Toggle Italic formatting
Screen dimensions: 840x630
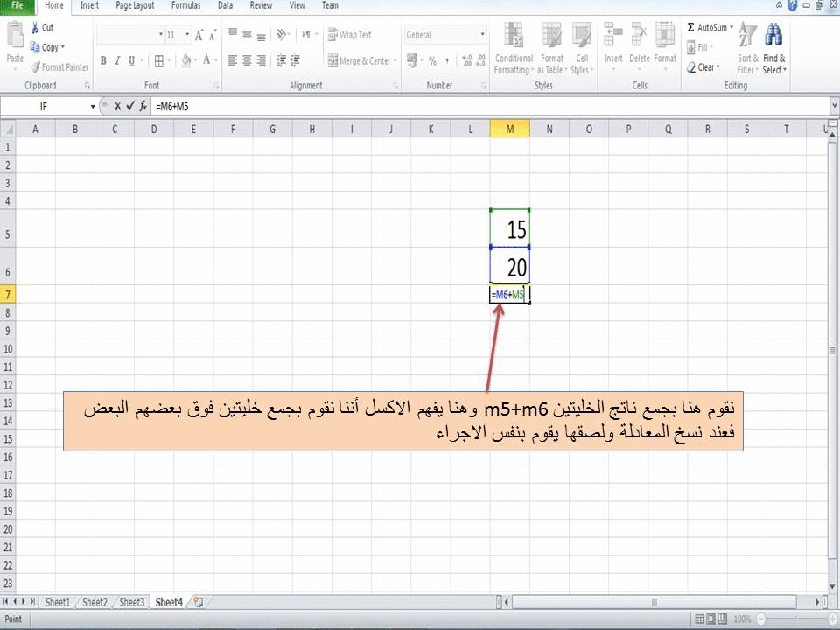(116, 61)
